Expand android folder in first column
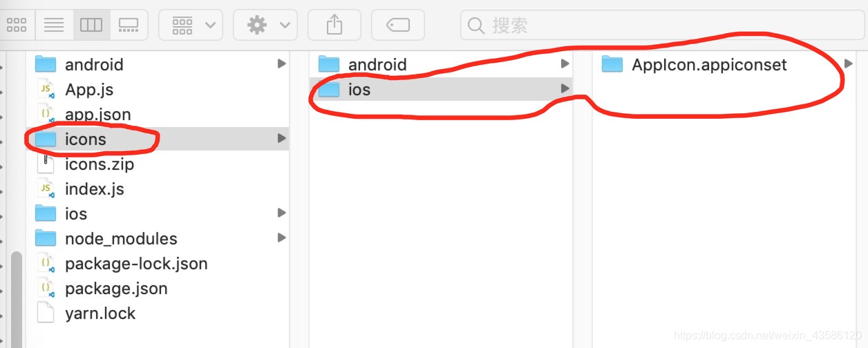The width and height of the screenshot is (868, 348). [281, 64]
